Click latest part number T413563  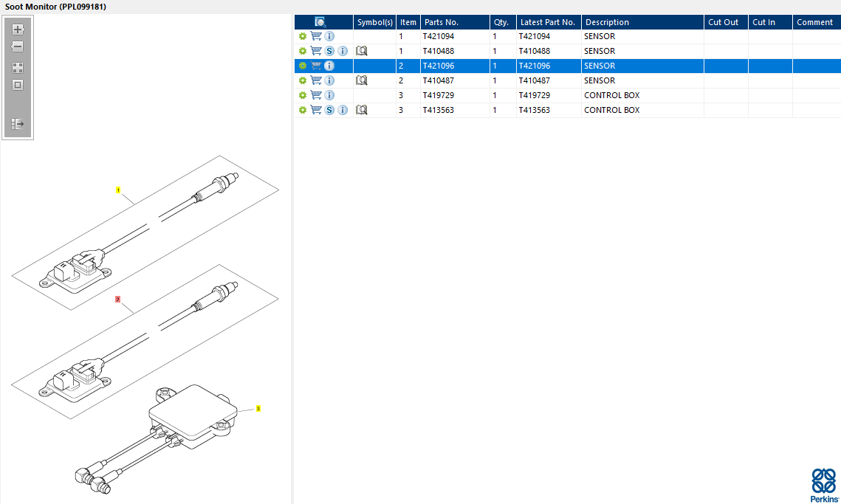pyautogui.click(x=534, y=110)
